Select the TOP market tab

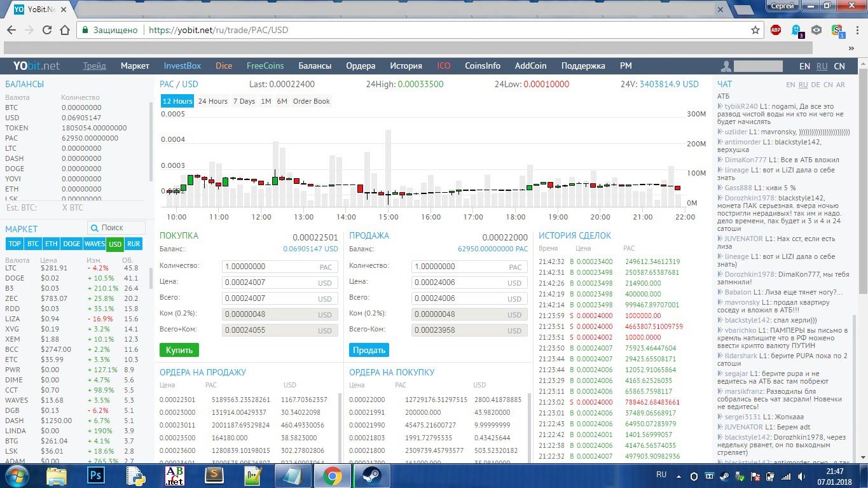click(15, 244)
